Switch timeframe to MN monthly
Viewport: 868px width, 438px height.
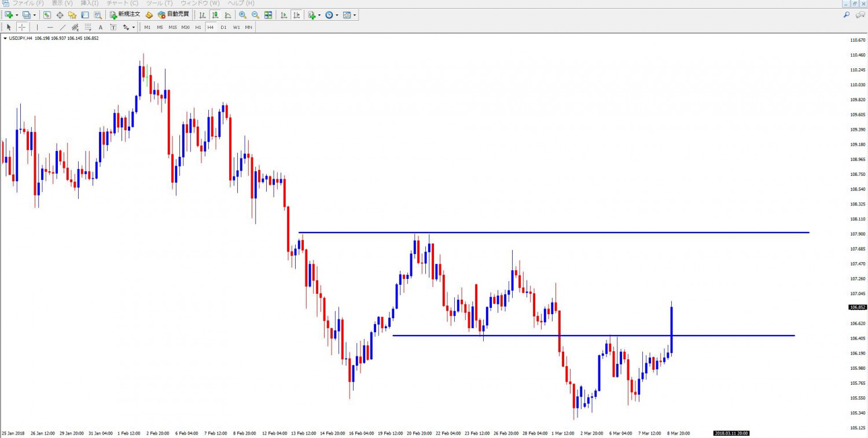point(248,27)
